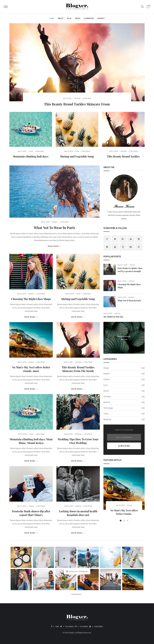Open the Games category in the sidebar list

click(106, 391)
